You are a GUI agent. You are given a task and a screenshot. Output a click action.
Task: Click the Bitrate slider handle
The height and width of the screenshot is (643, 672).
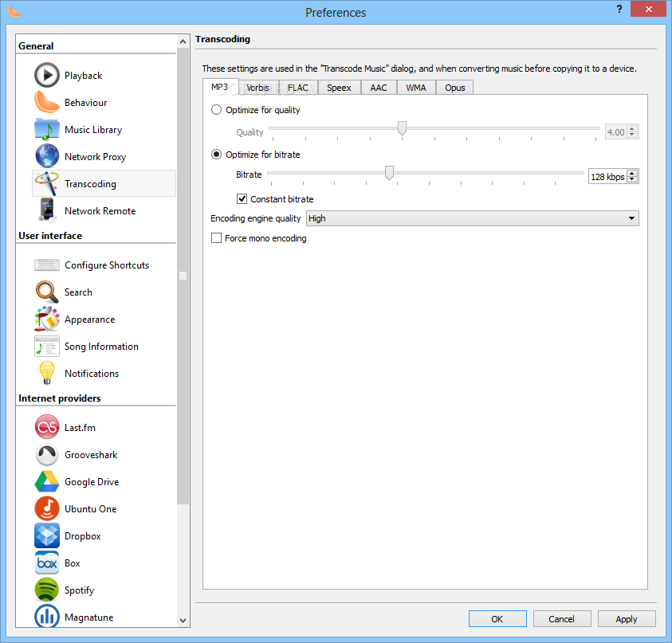389,173
